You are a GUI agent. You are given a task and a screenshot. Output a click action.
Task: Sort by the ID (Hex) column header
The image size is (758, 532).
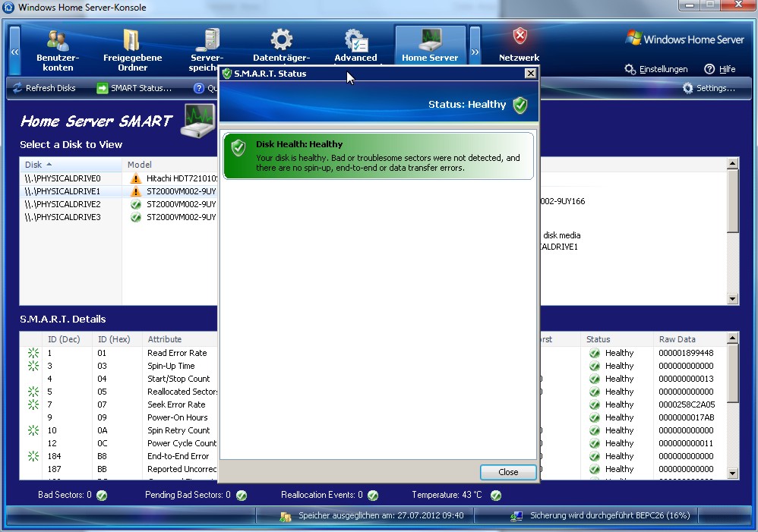click(x=118, y=339)
